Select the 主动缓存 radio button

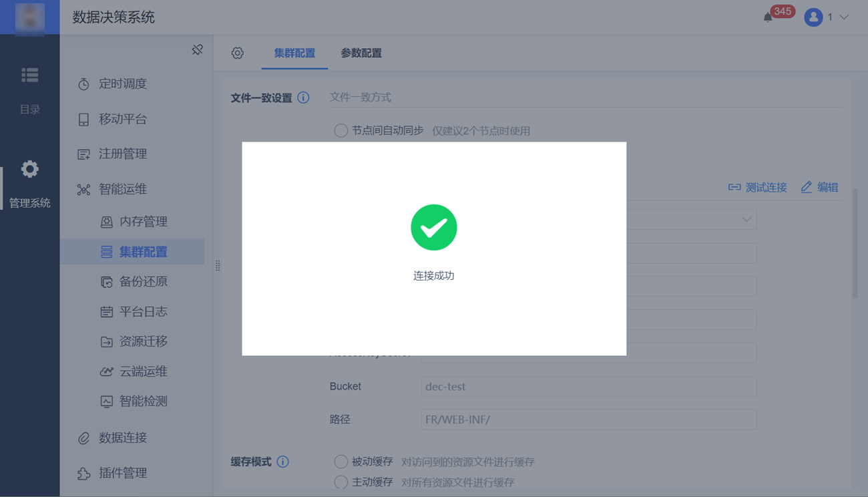click(341, 482)
